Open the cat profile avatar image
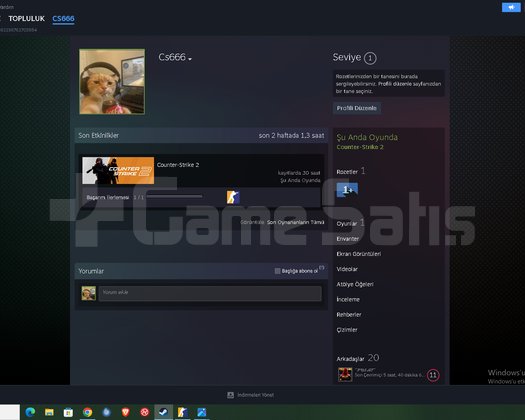Viewport: 525px width, 420px height. click(x=112, y=81)
